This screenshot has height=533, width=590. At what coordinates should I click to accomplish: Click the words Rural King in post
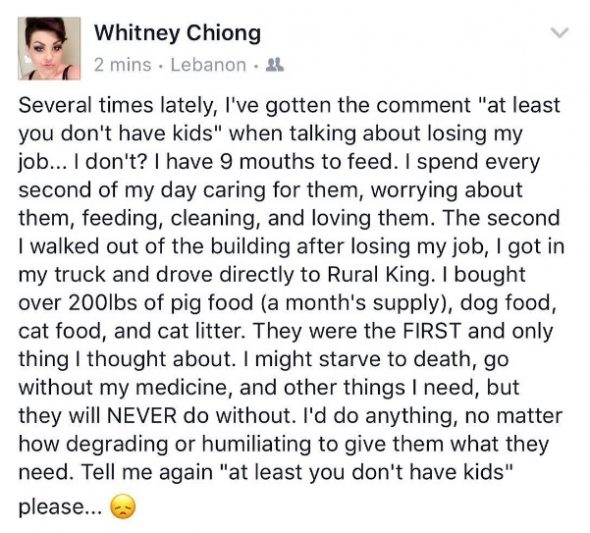point(379,275)
